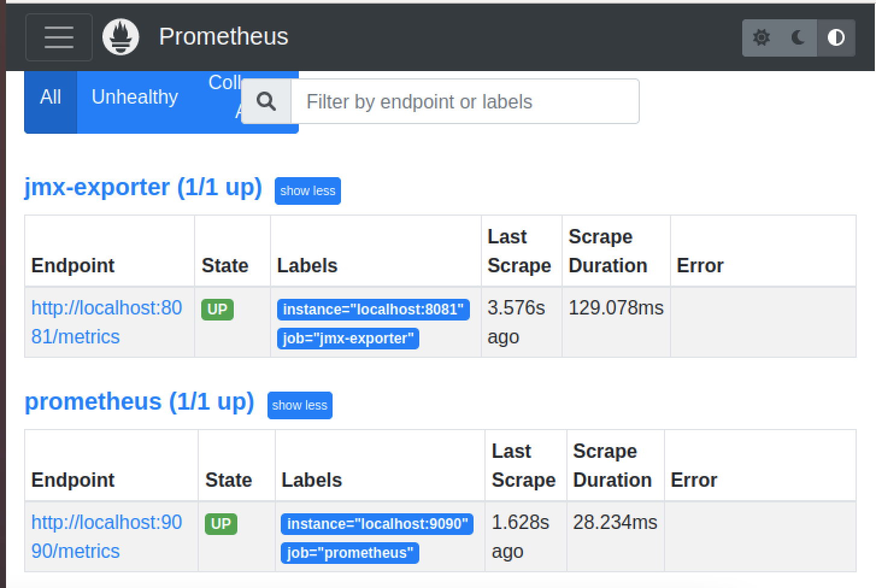Select the 129.078ms scrape duration value
The height and width of the screenshot is (588, 876).
(616, 308)
